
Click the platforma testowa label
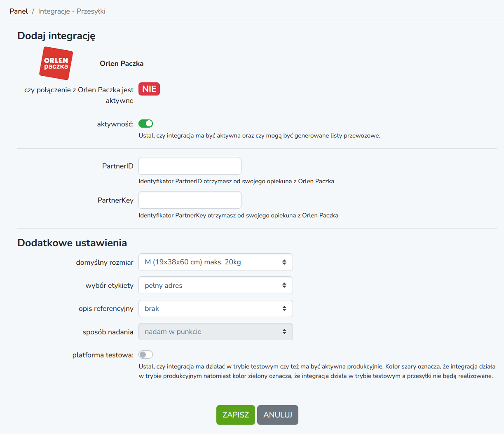[x=103, y=355]
